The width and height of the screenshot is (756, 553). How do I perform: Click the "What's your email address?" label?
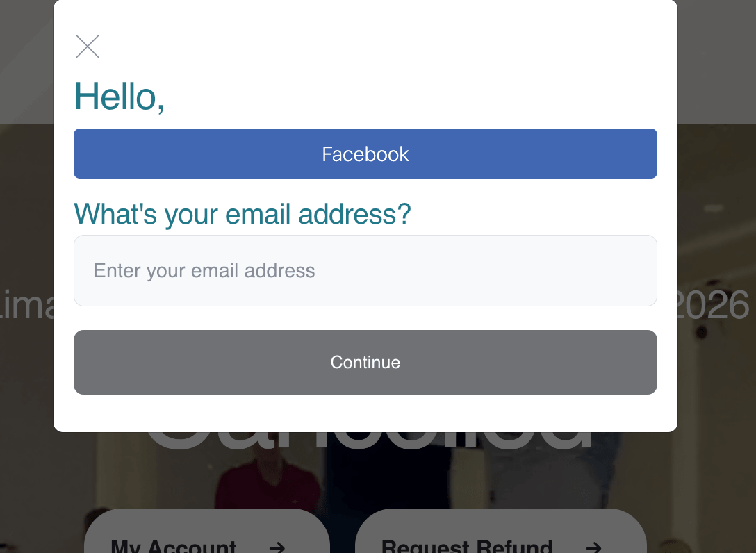pyautogui.click(x=242, y=214)
